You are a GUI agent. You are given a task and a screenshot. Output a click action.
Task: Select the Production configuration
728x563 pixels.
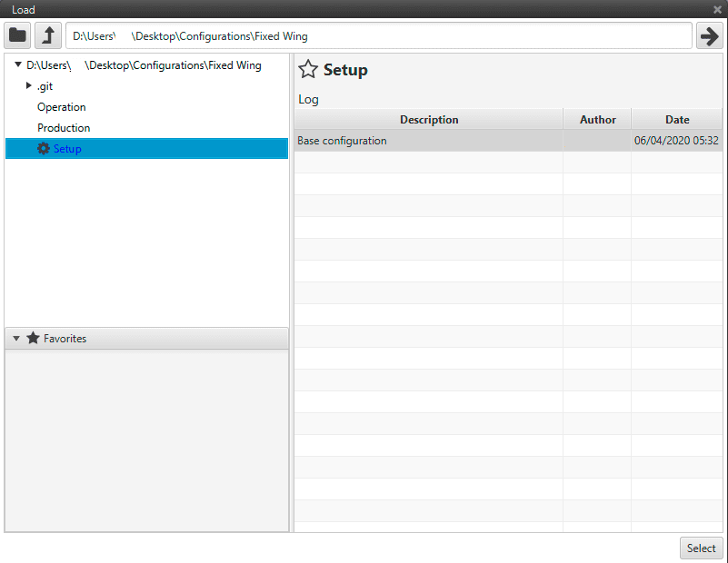click(x=64, y=128)
